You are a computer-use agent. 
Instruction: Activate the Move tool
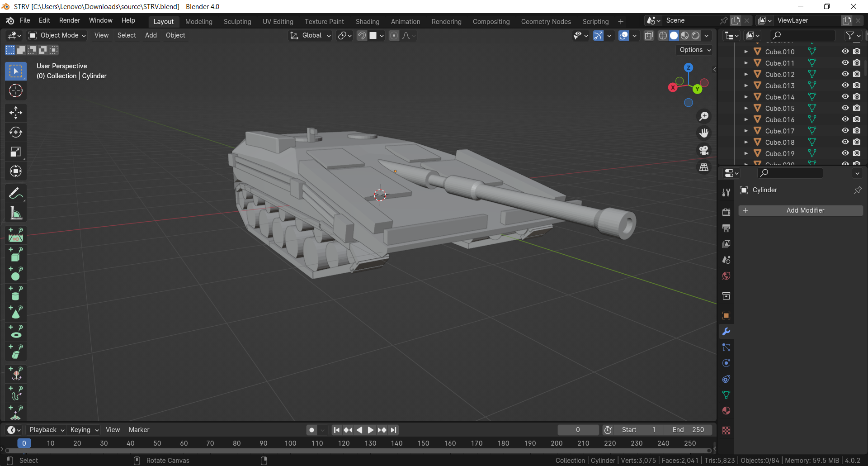pos(16,113)
